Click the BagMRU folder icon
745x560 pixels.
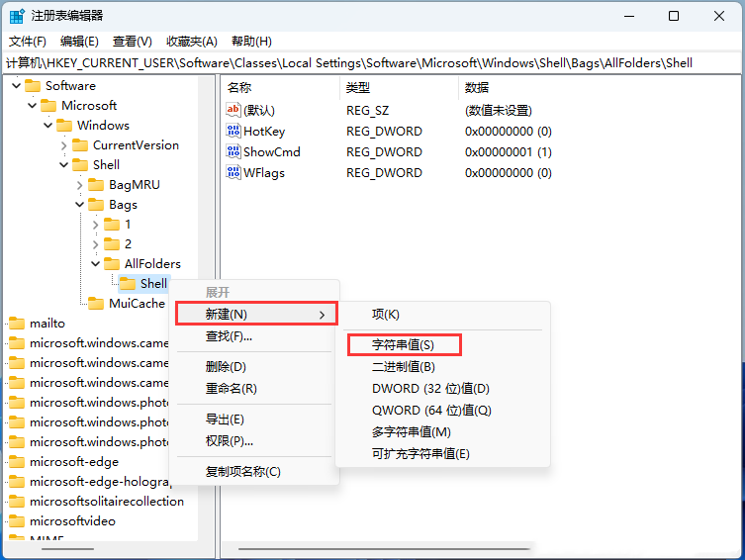pos(96,185)
